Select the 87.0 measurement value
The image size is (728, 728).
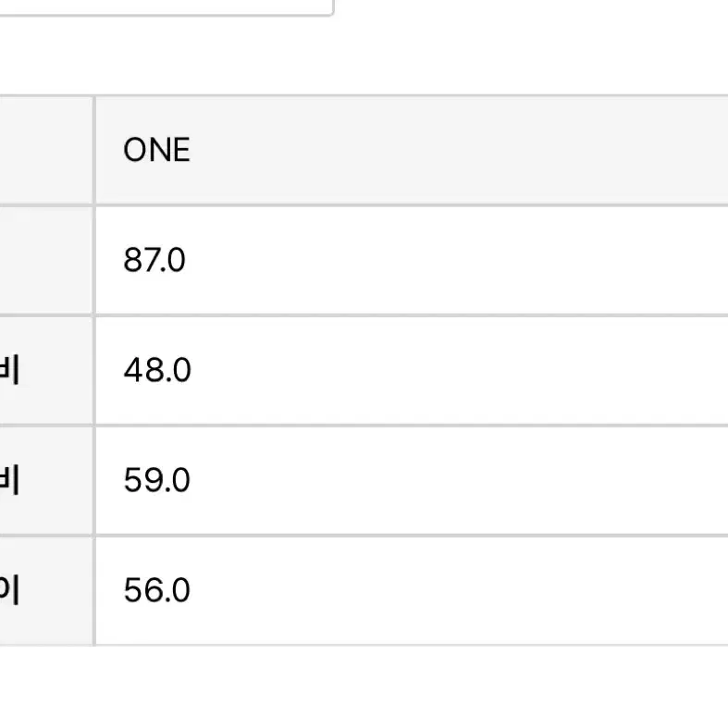pos(154,260)
